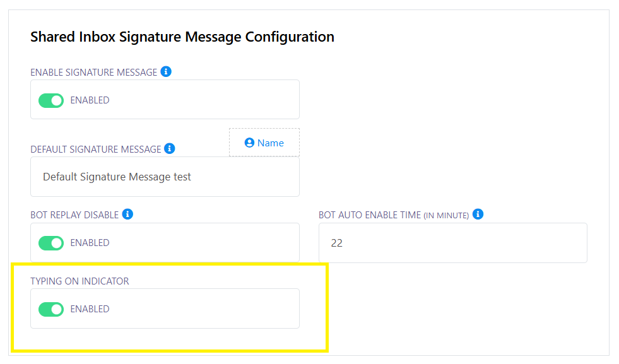The image size is (619, 364).
Task: Click the Bot Replay Disable field label
Action: [x=74, y=215]
